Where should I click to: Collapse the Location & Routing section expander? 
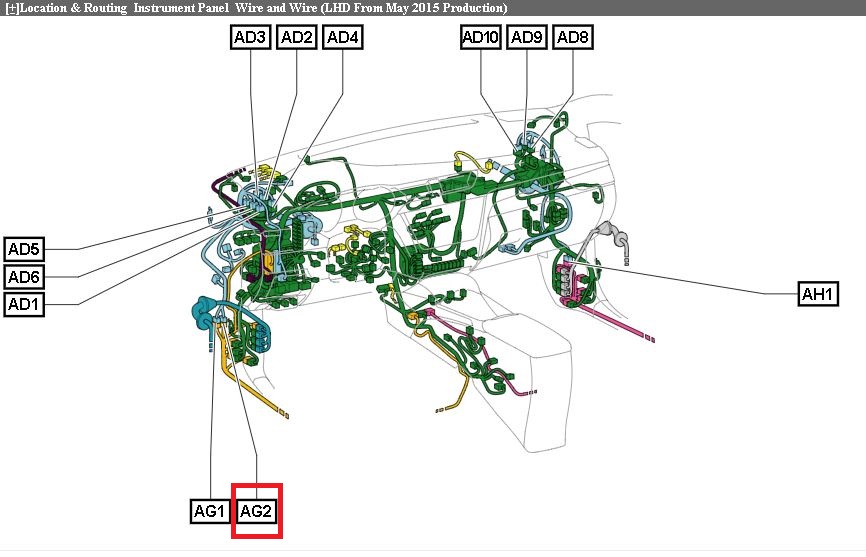tap(10, 8)
